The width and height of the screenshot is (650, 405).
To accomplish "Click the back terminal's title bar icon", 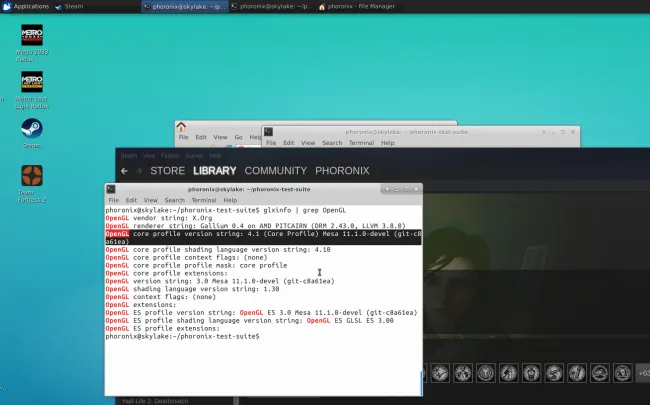I will [x=268, y=132].
